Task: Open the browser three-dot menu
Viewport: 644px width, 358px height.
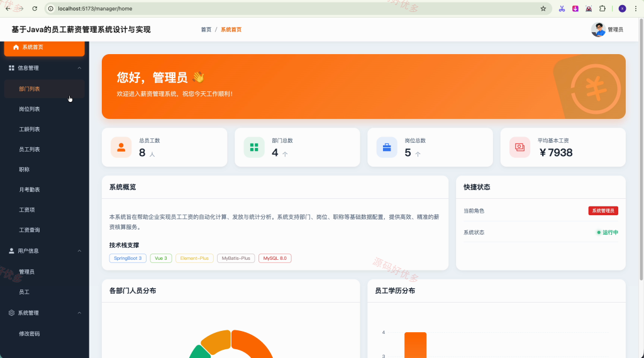Action: 635,8
